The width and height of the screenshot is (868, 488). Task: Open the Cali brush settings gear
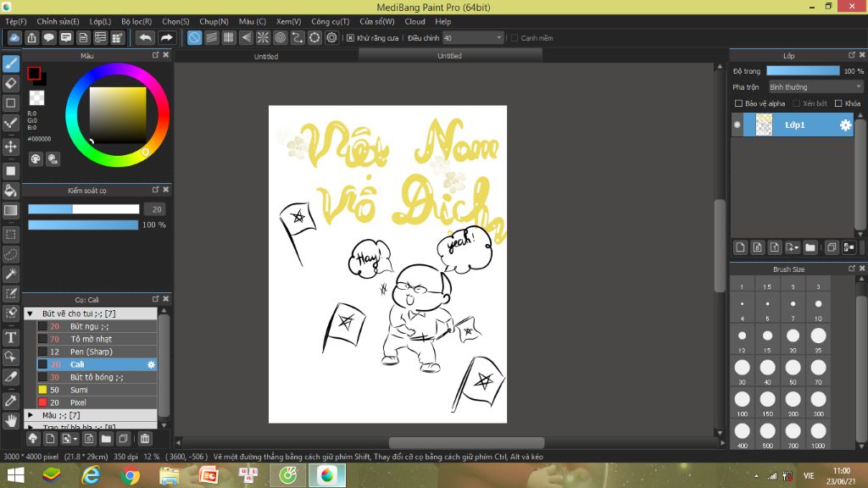(x=151, y=364)
